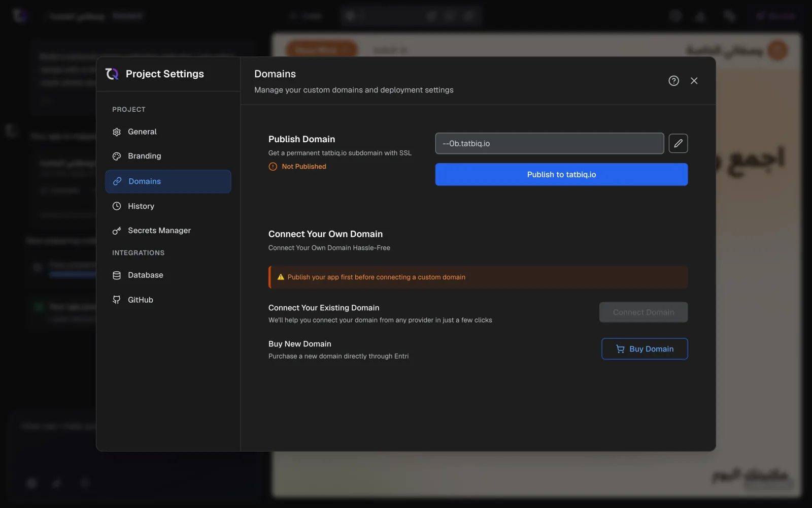The width and height of the screenshot is (812, 508).
Task: Click the Project Settings logo icon
Action: click(x=112, y=74)
